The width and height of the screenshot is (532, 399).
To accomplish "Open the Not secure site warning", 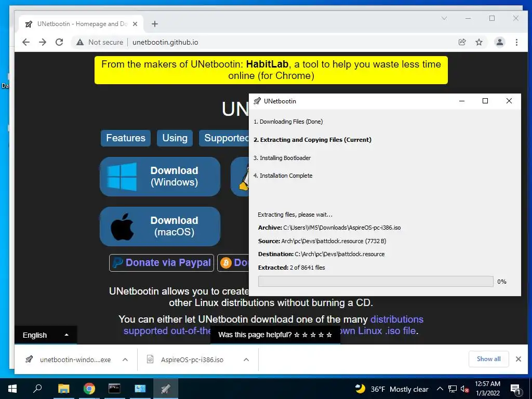I will (x=99, y=42).
